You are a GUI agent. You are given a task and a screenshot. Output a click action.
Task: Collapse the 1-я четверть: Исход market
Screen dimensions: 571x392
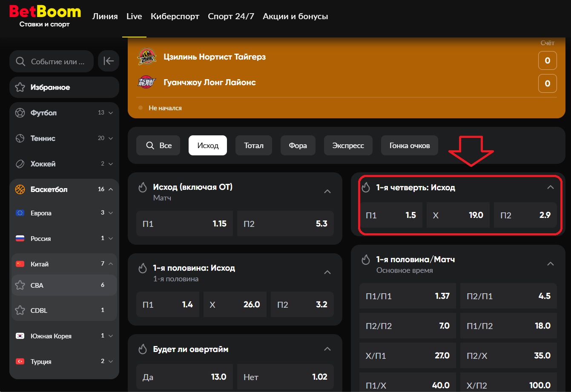(x=551, y=187)
